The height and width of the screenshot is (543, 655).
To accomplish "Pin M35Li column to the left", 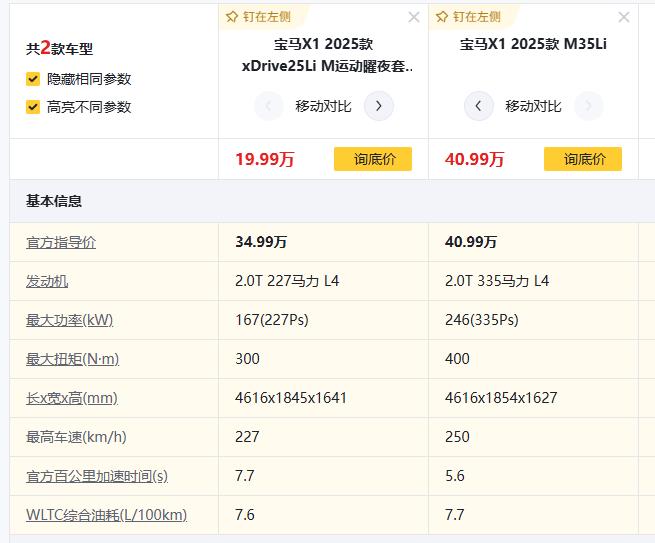I will [x=468, y=17].
